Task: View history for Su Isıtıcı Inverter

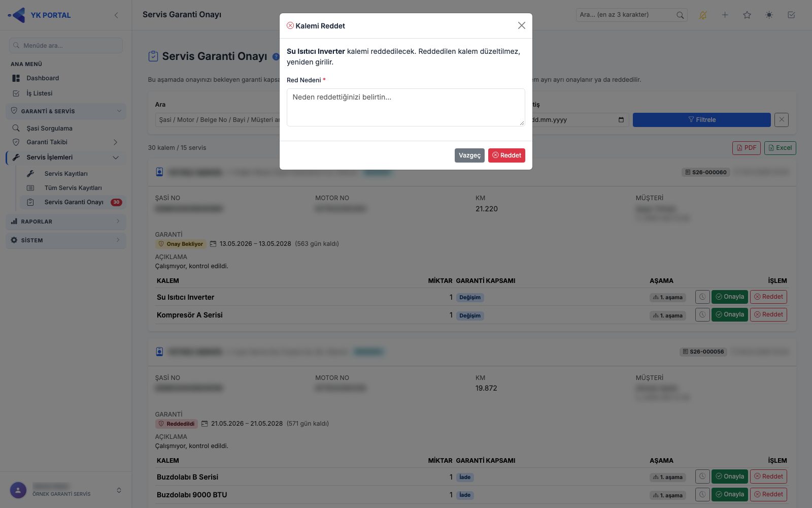Action: tap(702, 297)
